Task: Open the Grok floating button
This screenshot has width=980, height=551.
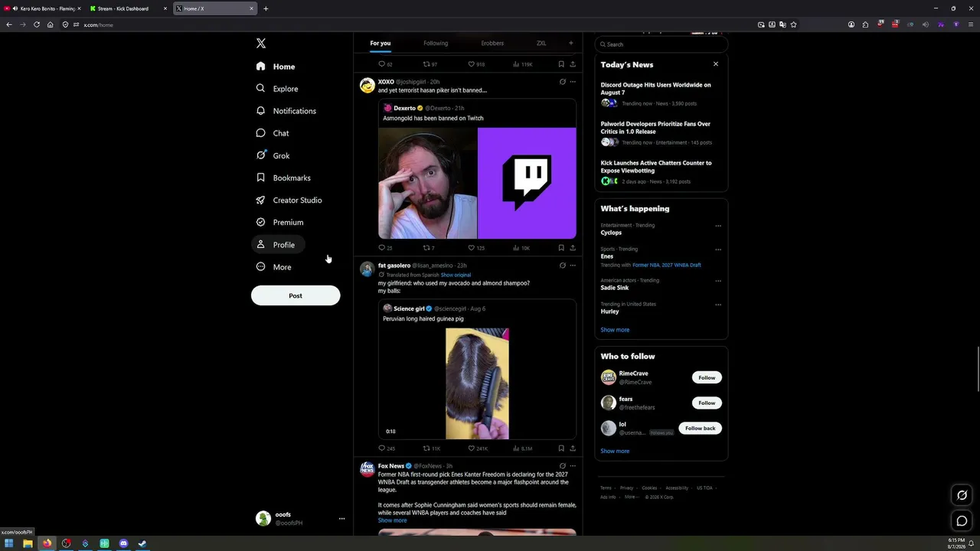Action: coord(962,495)
